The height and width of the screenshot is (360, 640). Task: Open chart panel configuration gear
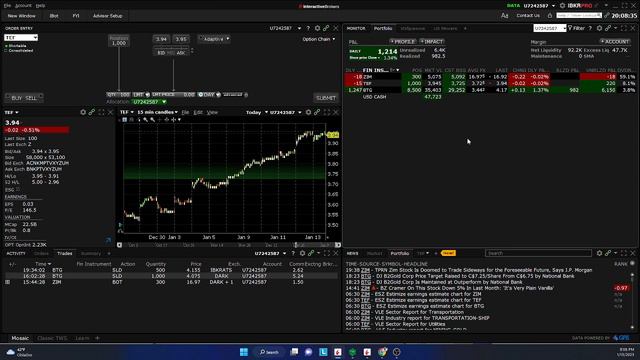coord(309,112)
